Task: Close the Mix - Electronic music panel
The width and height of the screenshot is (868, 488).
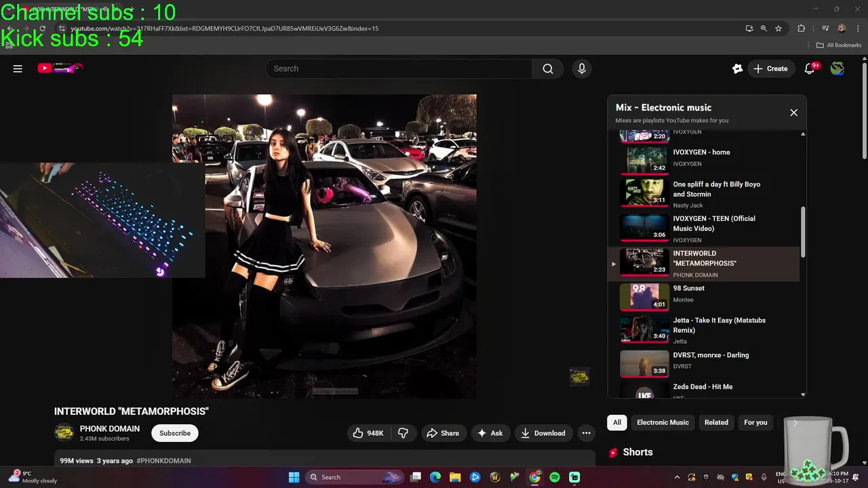Action: pos(793,113)
